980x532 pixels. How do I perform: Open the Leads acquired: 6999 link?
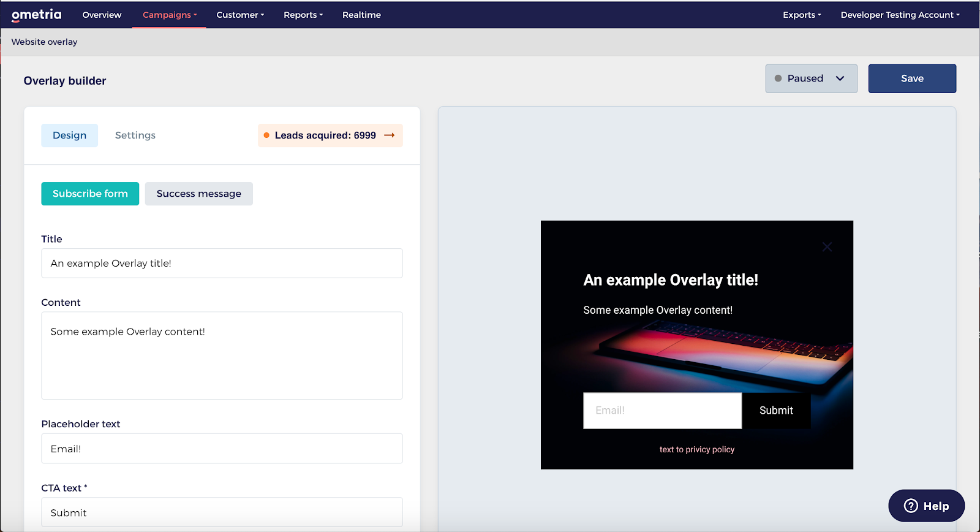(330, 135)
